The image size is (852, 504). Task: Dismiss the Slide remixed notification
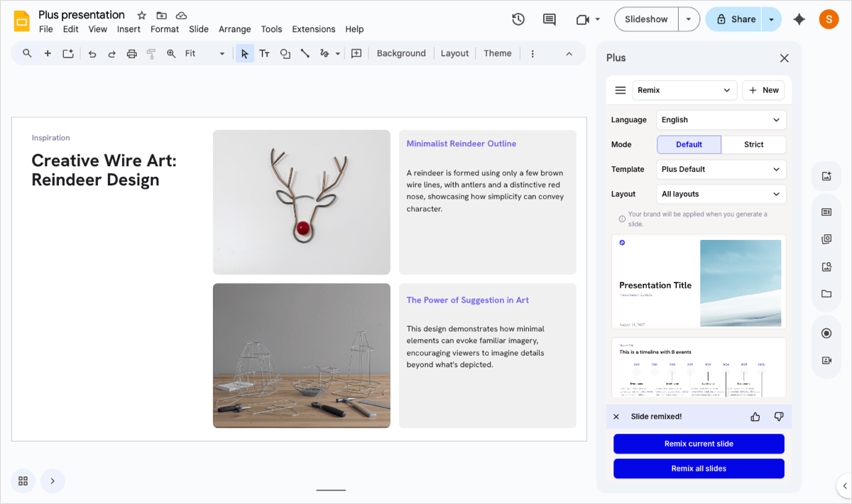(x=616, y=417)
